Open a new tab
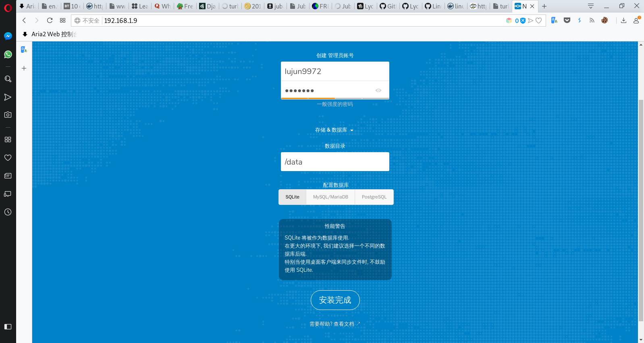This screenshot has height=343, width=644. click(x=544, y=6)
